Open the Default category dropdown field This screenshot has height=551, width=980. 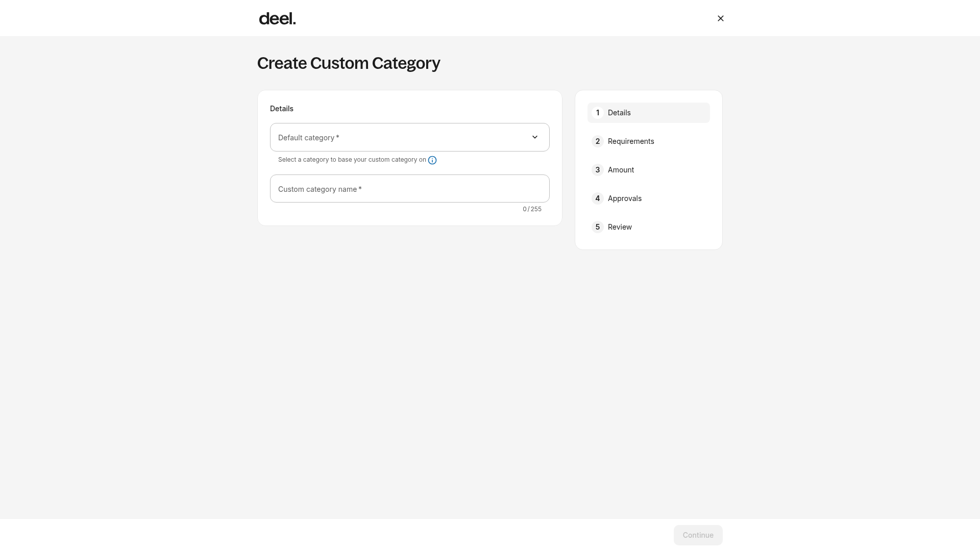tap(409, 137)
